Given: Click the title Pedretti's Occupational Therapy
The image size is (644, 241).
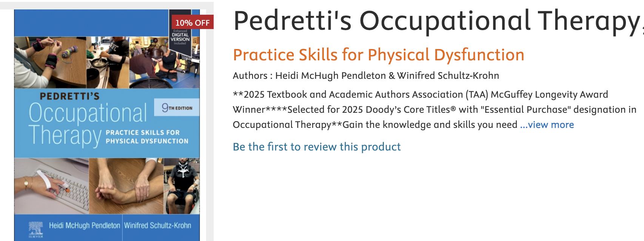Looking at the screenshot, I should tap(415, 21).
